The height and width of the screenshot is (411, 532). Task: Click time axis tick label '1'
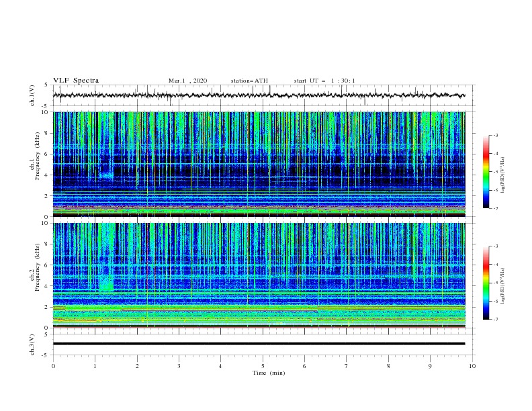pos(95,366)
